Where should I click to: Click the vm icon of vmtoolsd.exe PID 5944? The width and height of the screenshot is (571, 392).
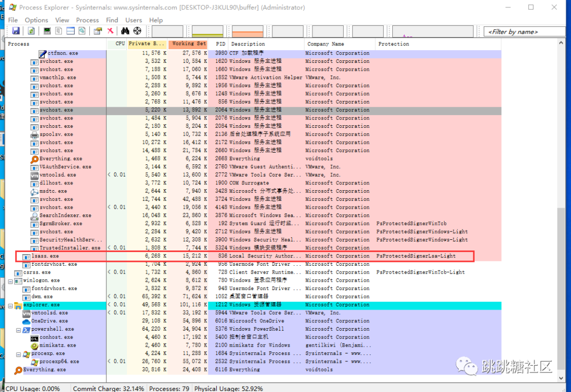click(x=26, y=313)
